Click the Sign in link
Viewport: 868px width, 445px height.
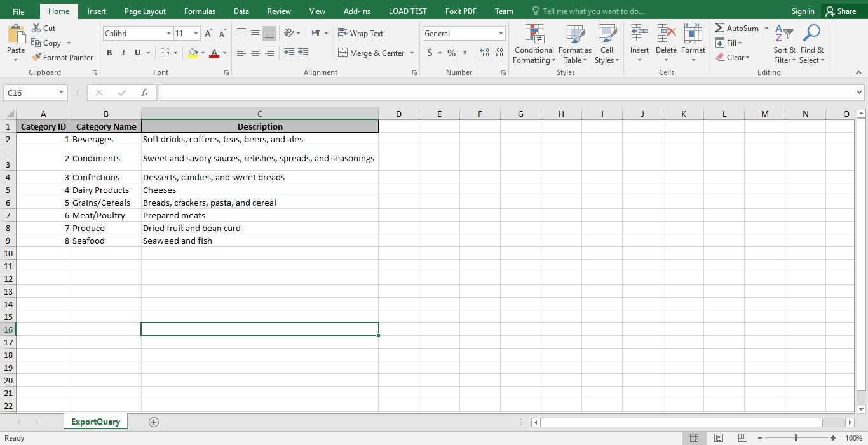point(803,11)
